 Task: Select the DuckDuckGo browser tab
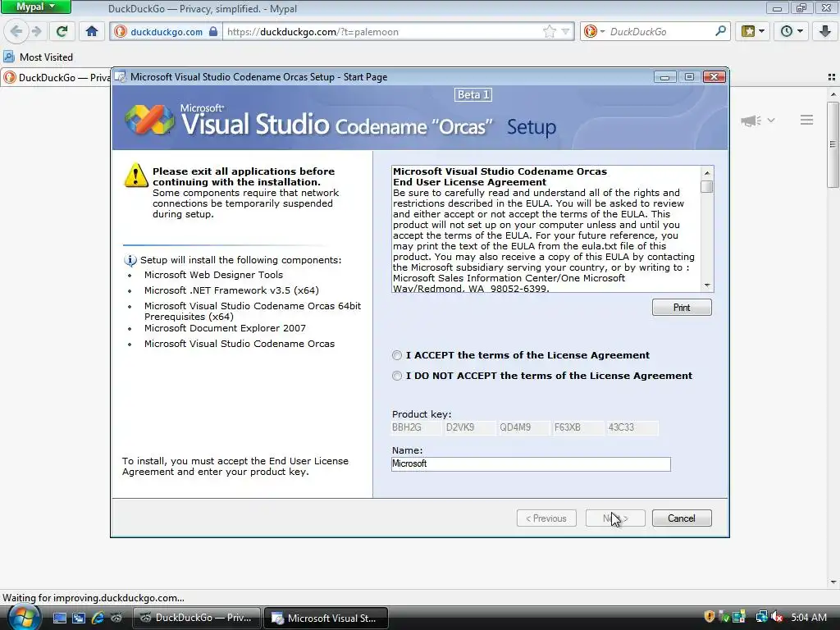tap(57, 77)
